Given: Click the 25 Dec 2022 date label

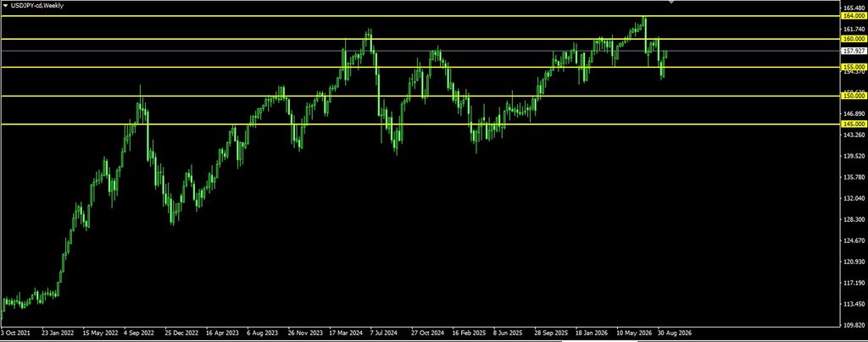Looking at the screenshot, I should [x=181, y=334].
